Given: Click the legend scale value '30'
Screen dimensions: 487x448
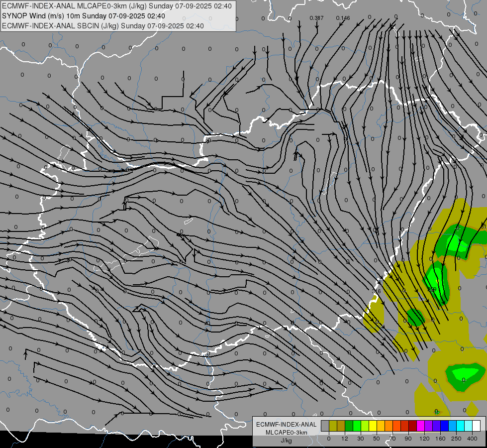Looking at the screenshot, I should tap(361, 439).
